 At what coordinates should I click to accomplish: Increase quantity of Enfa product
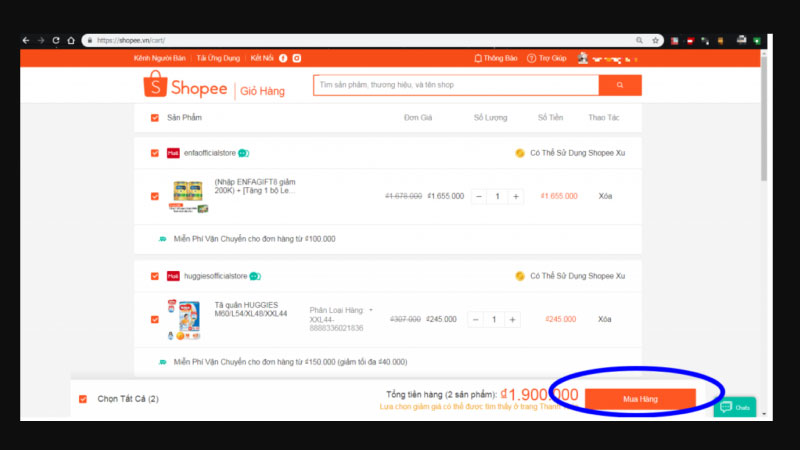pyautogui.click(x=516, y=196)
